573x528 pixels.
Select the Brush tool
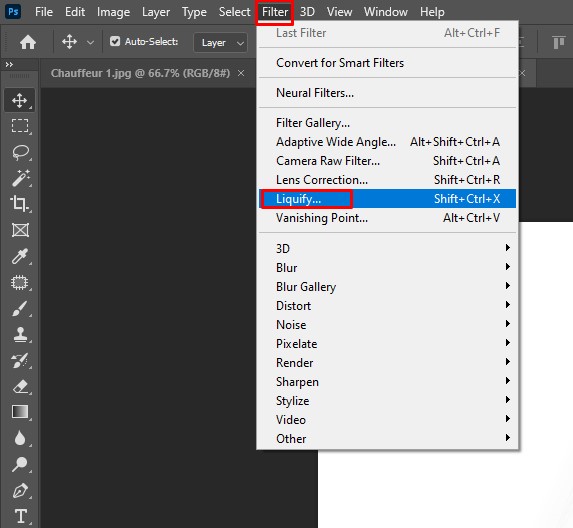click(x=20, y=309)
